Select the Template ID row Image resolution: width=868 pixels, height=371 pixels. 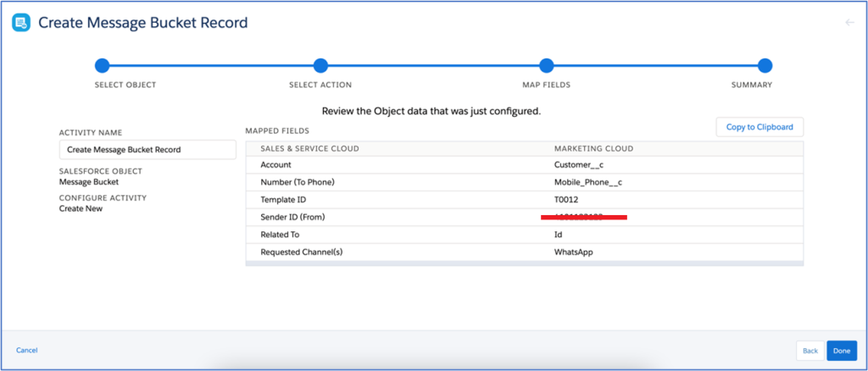point(524,200)
